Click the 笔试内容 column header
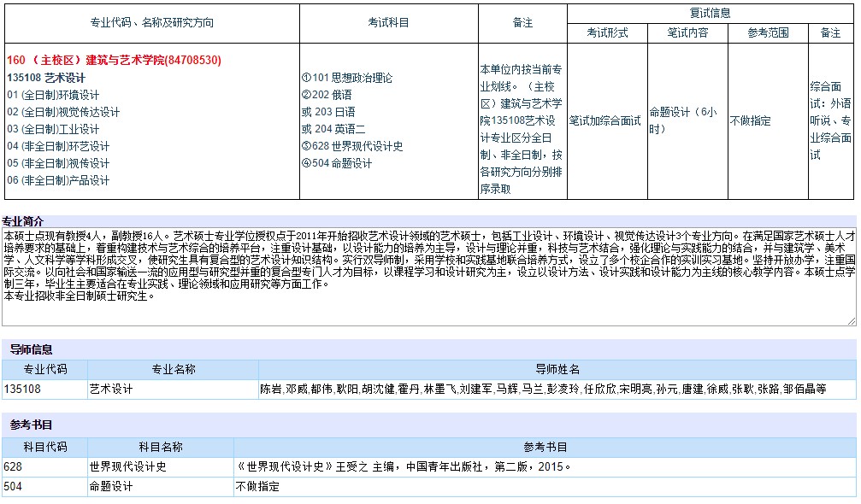 687,32
